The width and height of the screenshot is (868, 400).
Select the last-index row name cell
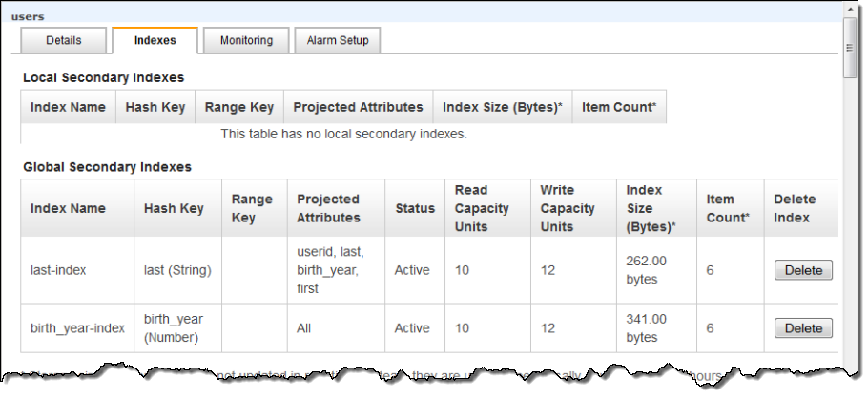58,270
